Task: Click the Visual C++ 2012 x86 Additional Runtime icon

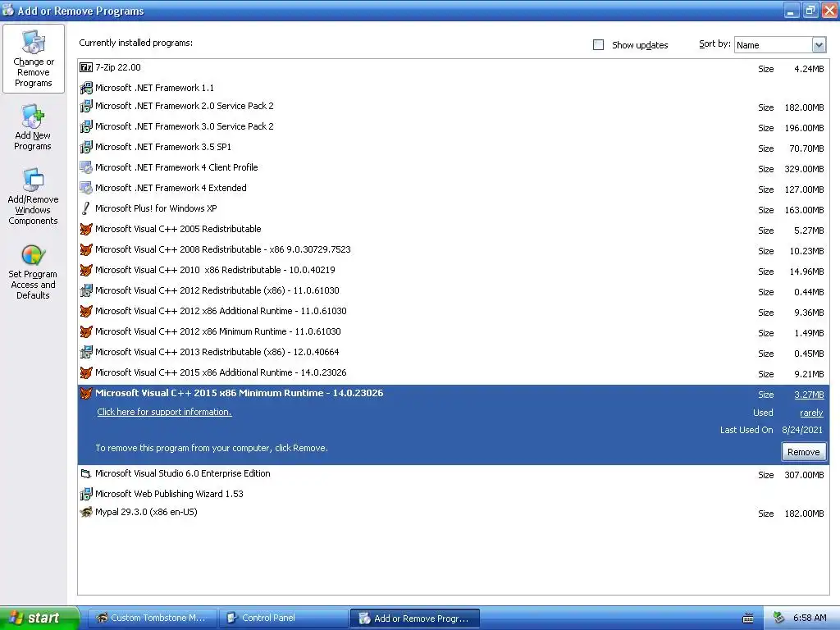Action: coord(85,311)
